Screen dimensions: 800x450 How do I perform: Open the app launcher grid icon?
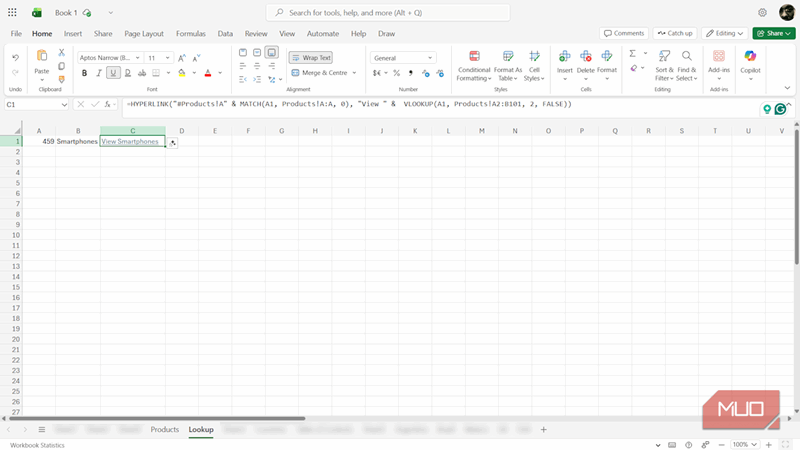tap(12, 12)
